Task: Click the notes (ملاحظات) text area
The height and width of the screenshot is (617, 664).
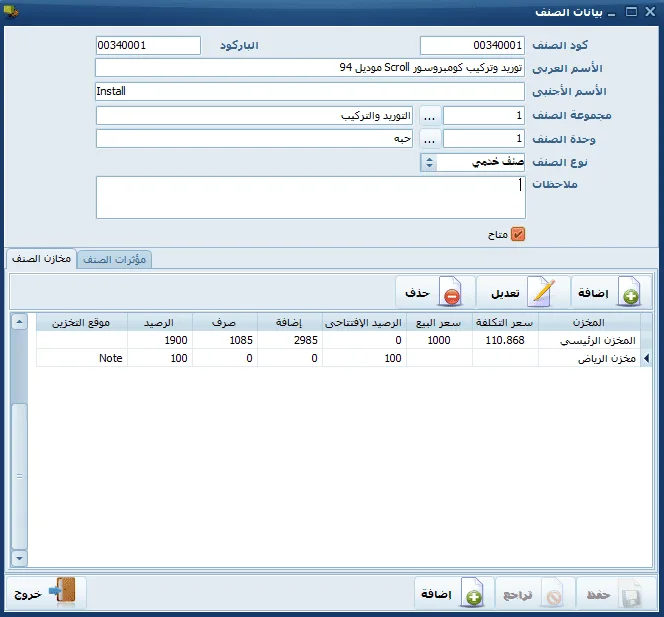Action: coord(311,197)
